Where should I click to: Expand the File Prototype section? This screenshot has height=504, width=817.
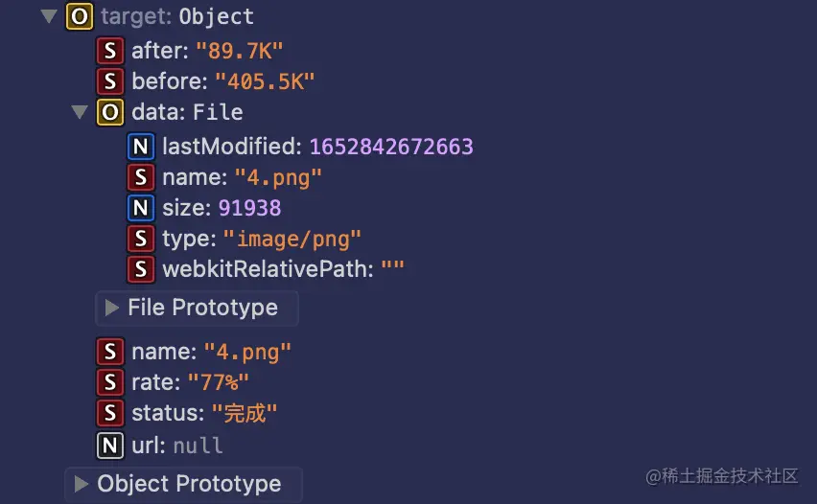(111, 309)
